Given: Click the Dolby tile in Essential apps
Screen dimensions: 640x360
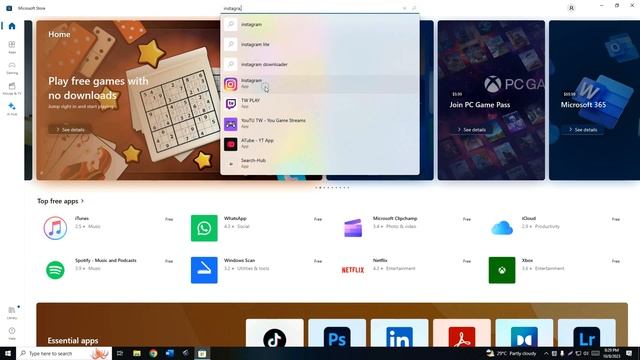Looking at the screenshot, I should (524, 334).
